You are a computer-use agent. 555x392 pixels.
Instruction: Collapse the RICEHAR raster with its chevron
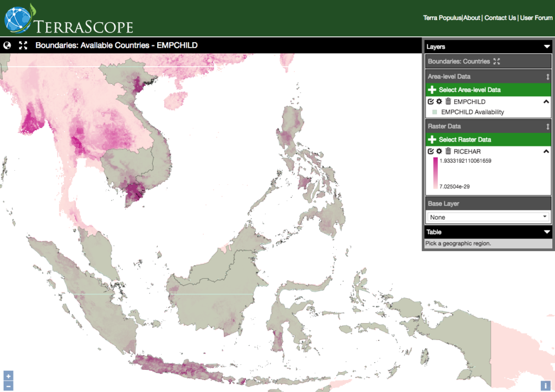pos(546,151)
